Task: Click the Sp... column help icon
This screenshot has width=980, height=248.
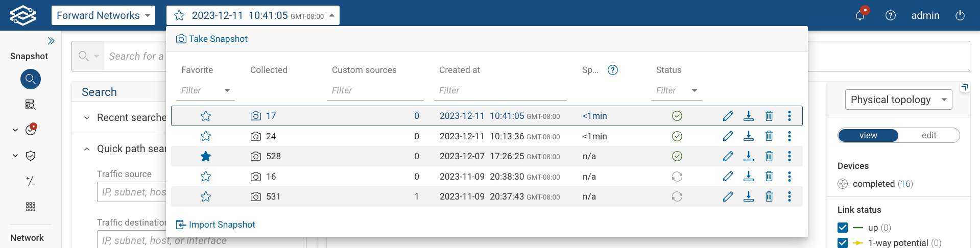Action: 613,70
